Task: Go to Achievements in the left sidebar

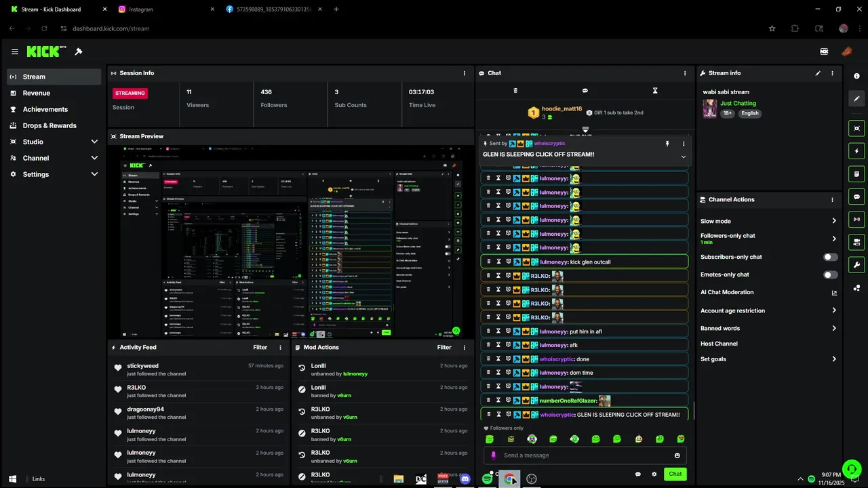Action: [x=54, y=109]
